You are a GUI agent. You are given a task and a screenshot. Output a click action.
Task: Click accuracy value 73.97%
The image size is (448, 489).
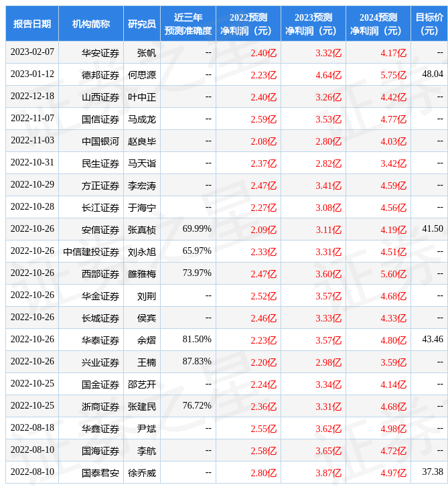point(197,273)
